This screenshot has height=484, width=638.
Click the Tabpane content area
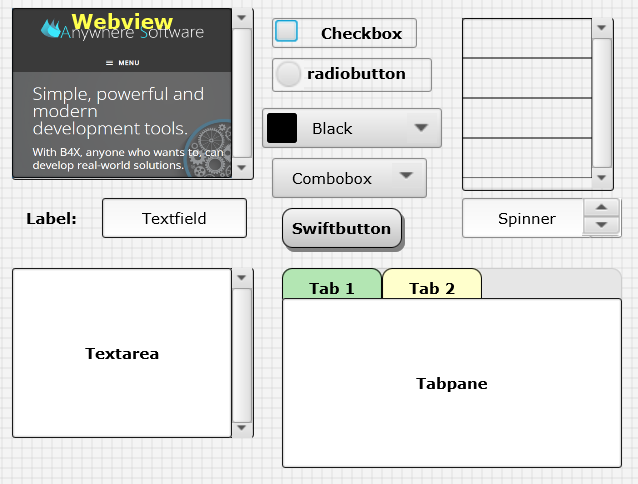click(452, 383)
